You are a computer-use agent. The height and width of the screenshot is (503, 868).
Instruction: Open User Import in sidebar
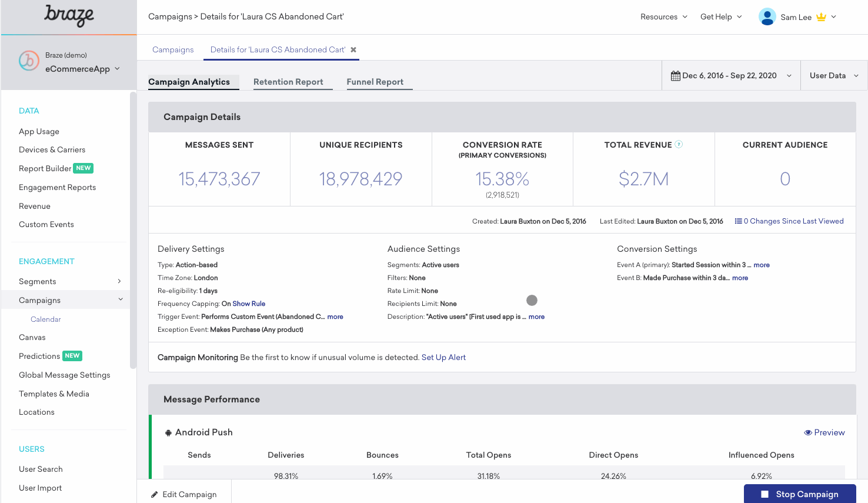pyautogui.click(x=40, y=488)
